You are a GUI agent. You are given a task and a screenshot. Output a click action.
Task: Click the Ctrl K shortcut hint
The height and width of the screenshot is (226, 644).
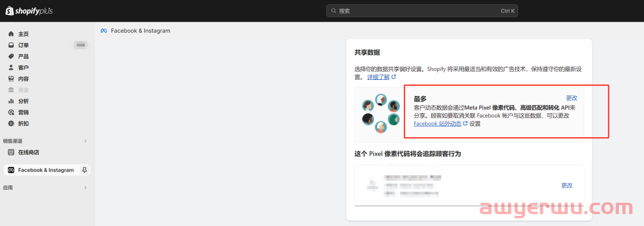pos(507,11)
